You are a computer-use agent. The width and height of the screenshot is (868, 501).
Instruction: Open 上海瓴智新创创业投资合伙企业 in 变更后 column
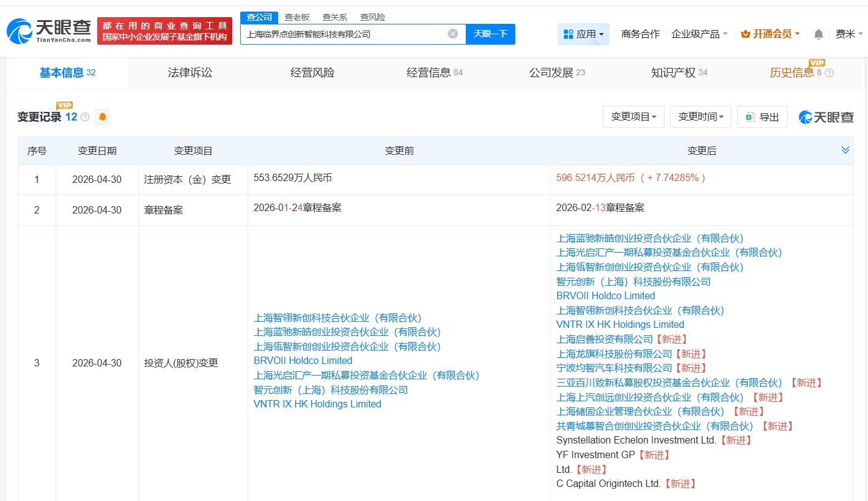(x=650, y=267)
